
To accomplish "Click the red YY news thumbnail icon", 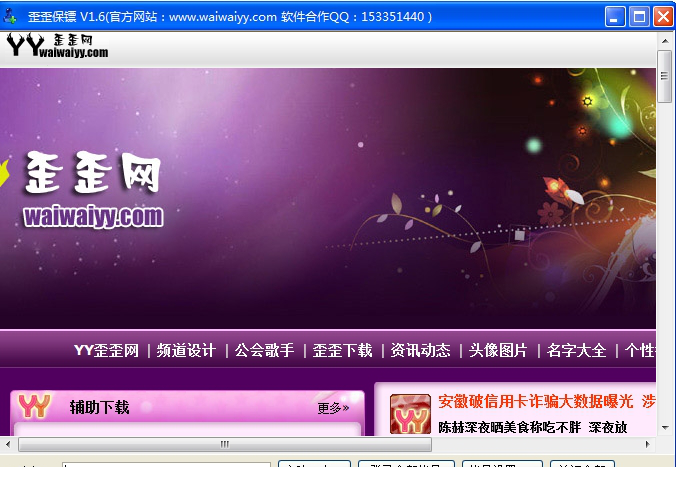I will (x=410, y=414).
